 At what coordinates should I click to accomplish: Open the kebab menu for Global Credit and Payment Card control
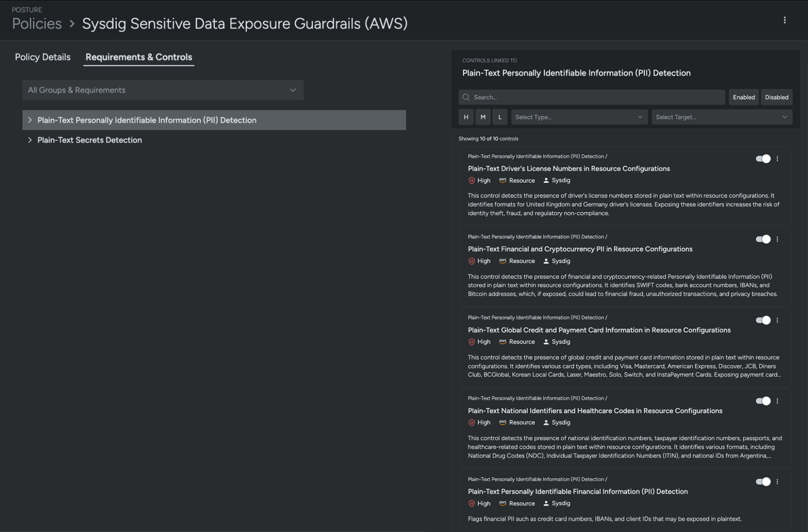click(777, 320)
